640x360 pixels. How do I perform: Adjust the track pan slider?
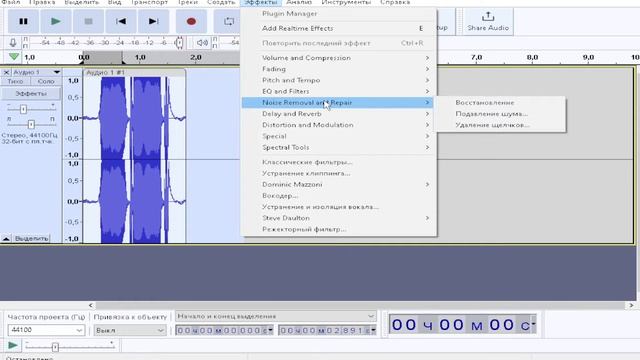click(31, 124)
